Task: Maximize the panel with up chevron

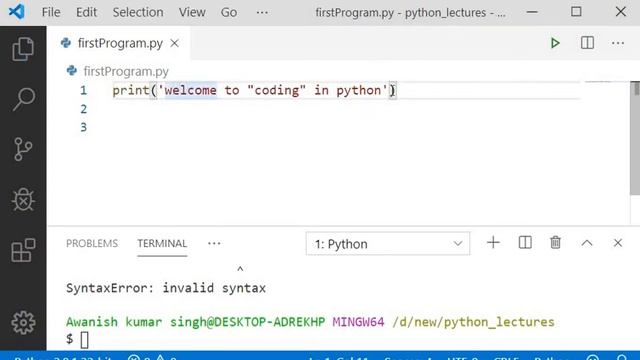Action: 587,243
